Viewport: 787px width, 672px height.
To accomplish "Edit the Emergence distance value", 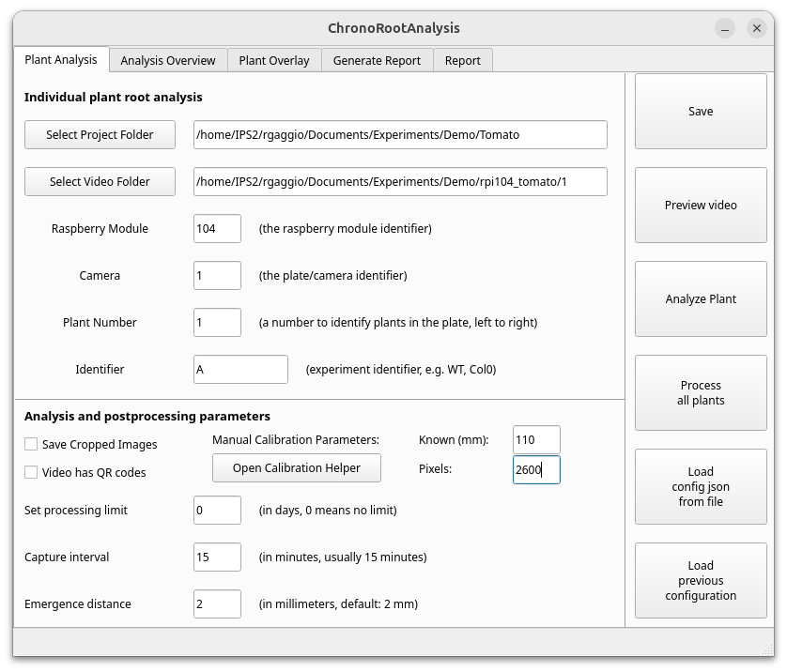I will 217,603.
